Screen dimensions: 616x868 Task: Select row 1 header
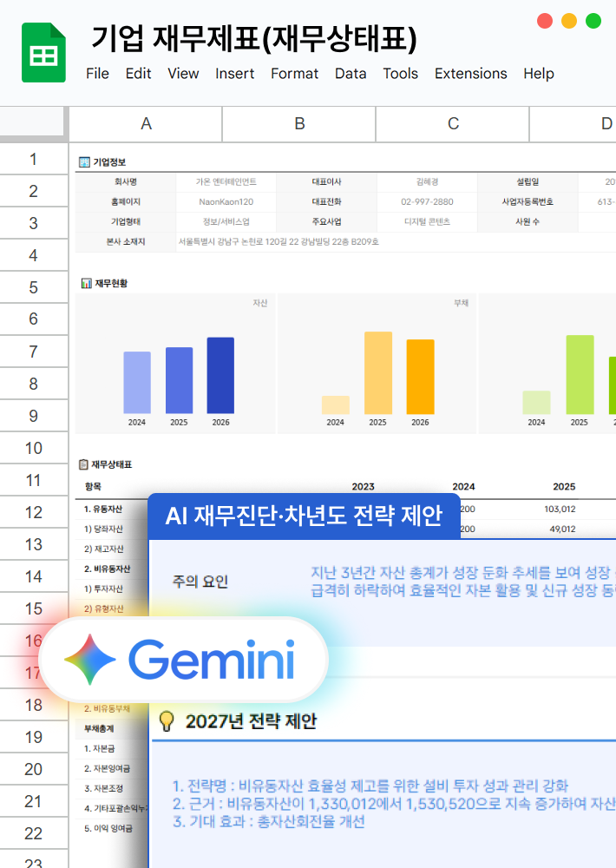tap(33, 160)
